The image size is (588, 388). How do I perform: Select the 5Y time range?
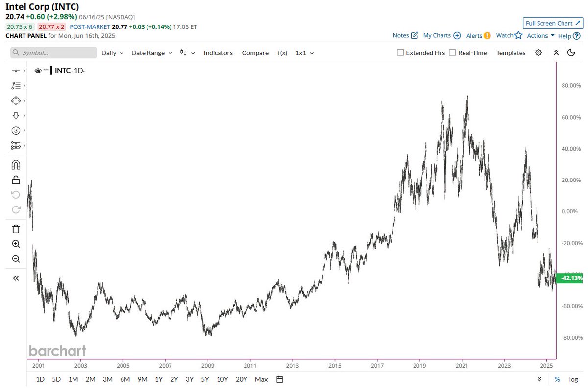tap(205, 379)
